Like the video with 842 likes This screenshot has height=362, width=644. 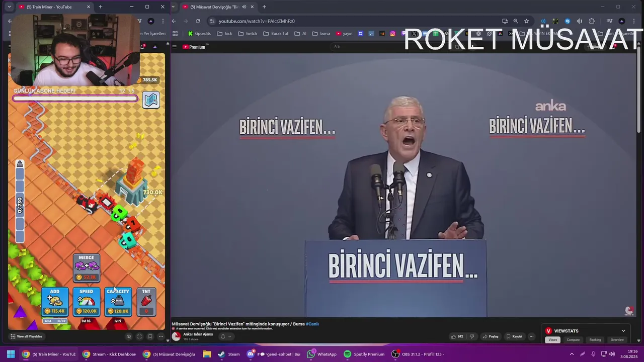tap(457, 336)
